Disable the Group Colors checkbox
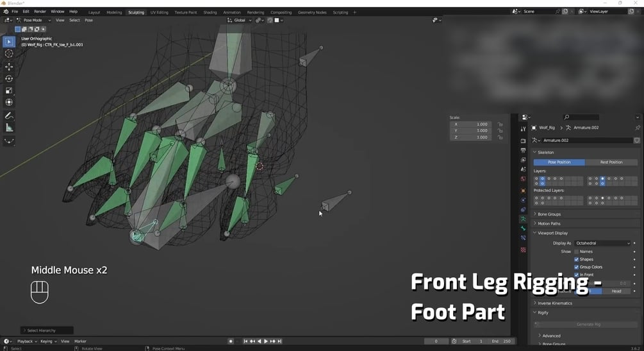Viewport: 644px width, 351px height. point(576,267)
